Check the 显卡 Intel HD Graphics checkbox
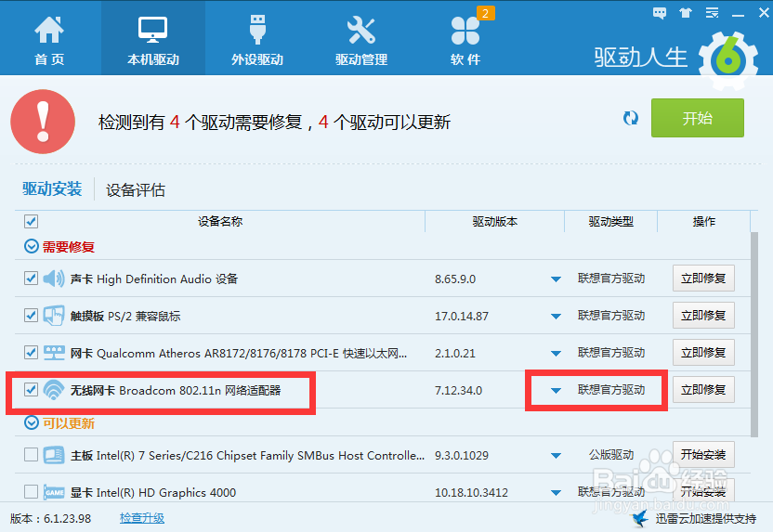Viewport: 773px width, 532px height. [x=31, y=491]
